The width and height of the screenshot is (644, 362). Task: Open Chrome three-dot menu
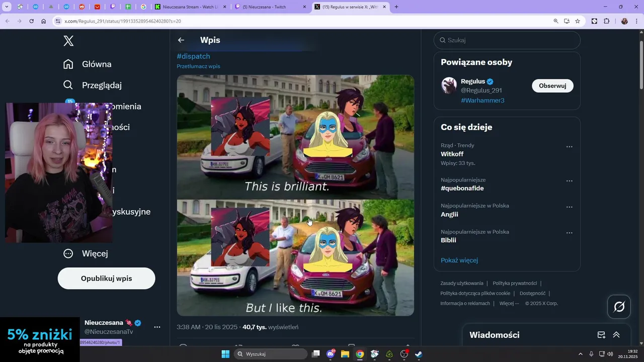[637, 21]
